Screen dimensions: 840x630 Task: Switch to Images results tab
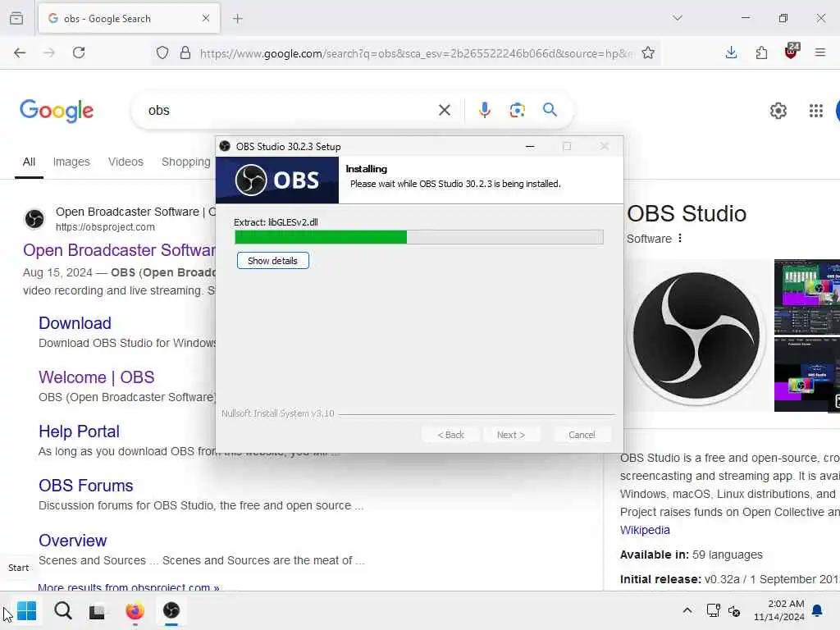(71, 162)
